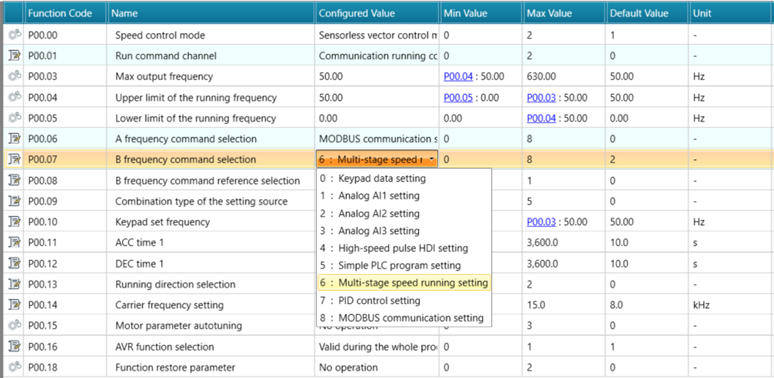Open P00.04 link in Max output frequency row
The image size is (774, 378).
coord(458,76)
